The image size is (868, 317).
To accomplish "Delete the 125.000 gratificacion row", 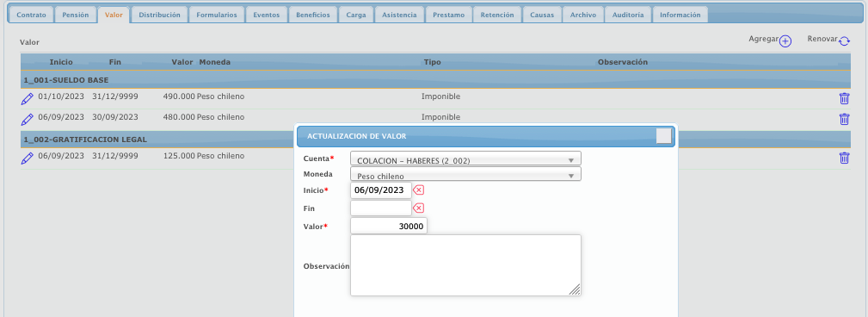I will [844, 158].
